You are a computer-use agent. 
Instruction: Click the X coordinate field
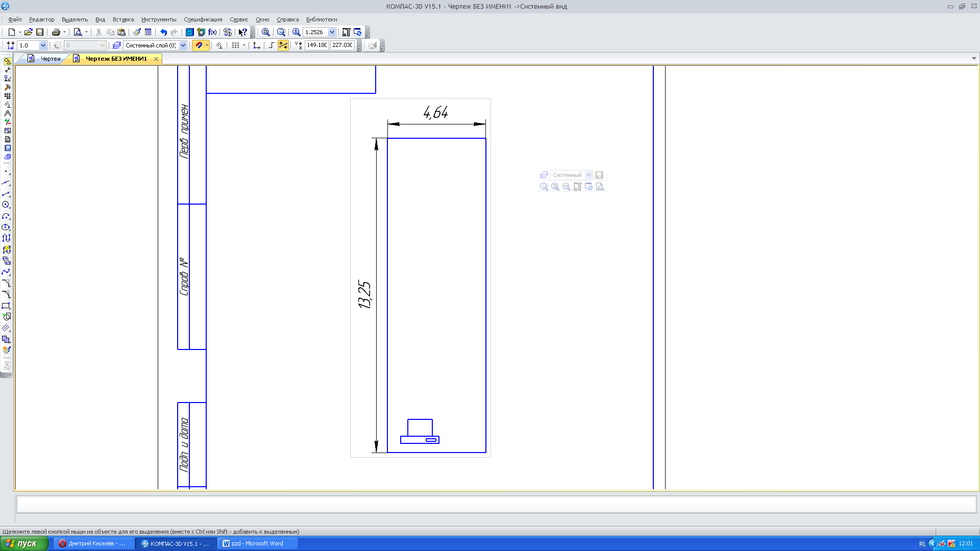(316, 45)
